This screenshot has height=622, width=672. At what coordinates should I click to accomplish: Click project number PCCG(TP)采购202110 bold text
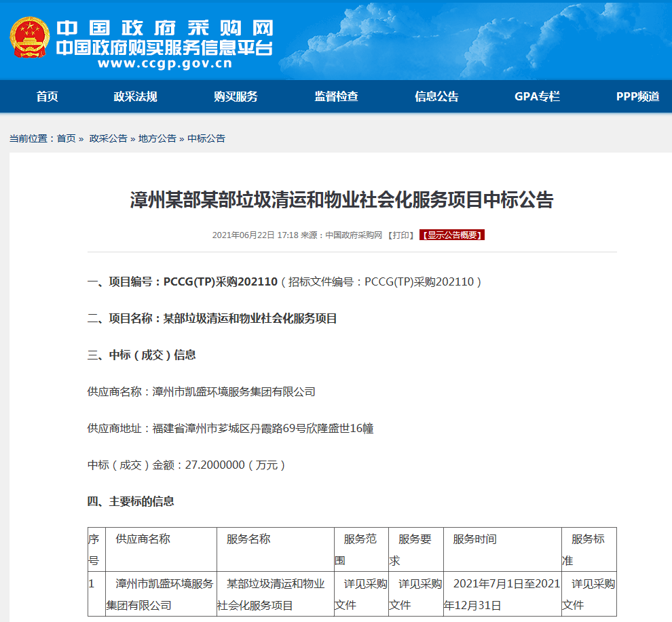click(x=221, y=282)
